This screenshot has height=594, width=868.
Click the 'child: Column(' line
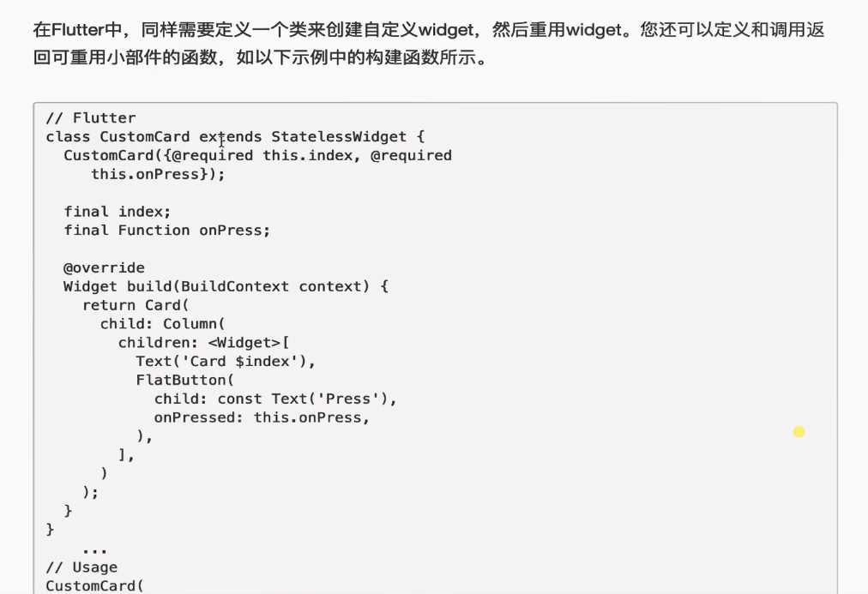163,324
